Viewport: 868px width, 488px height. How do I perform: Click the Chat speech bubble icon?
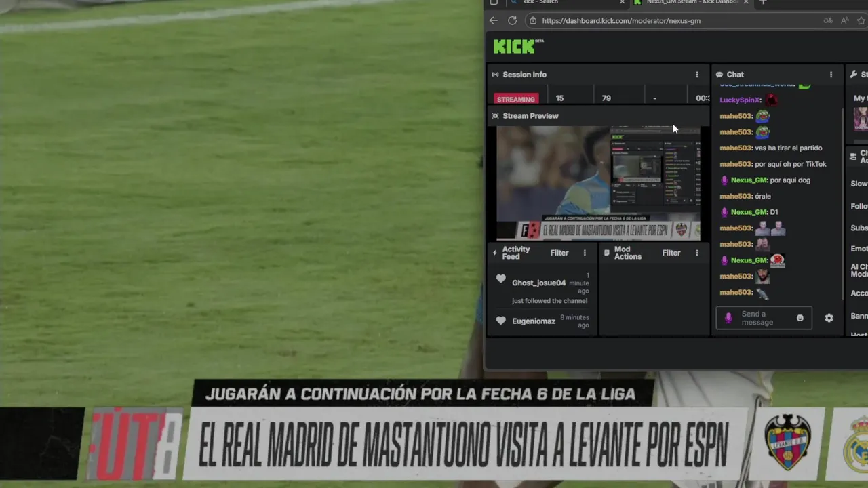point(719,75)
